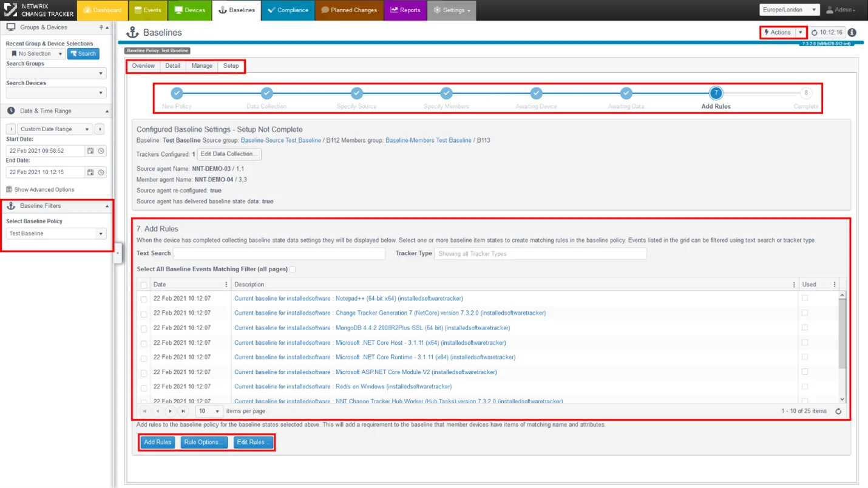
Task: Open the Select Baseline Policy dropdown
Action: [x=56, y=234]
